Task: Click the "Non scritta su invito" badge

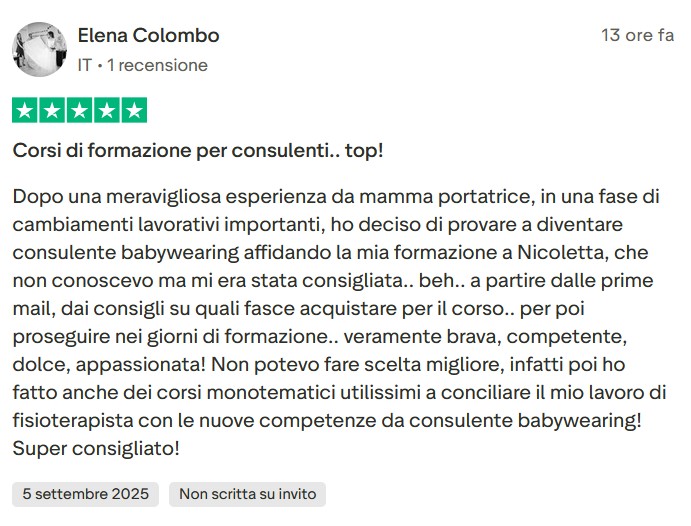Action: pyautogui.click(x=248, y=494)
